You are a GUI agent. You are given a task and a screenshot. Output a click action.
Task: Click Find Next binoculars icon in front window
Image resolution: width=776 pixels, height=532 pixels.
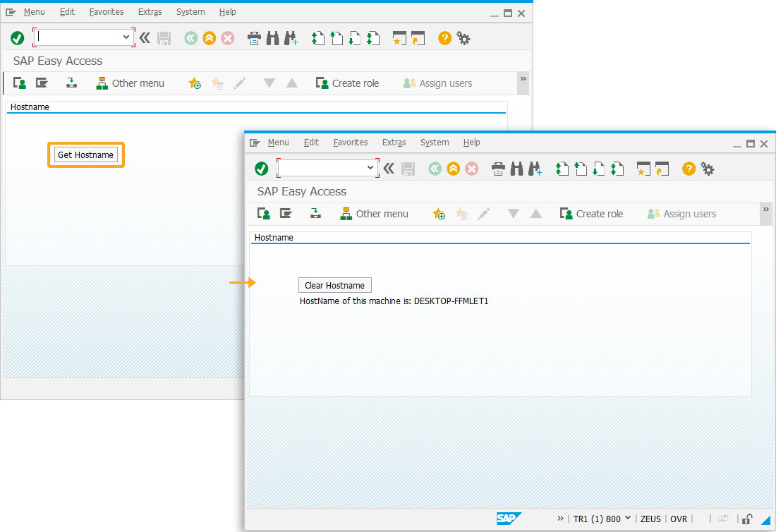pyautogui.click(x=535, y=169)
